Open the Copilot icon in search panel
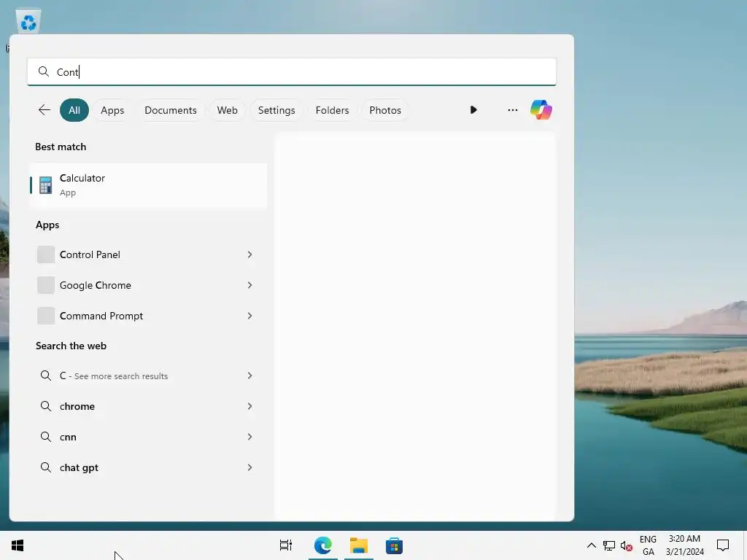Image resolution: width=747 pixels, height=560 pixels. [541, 110]
